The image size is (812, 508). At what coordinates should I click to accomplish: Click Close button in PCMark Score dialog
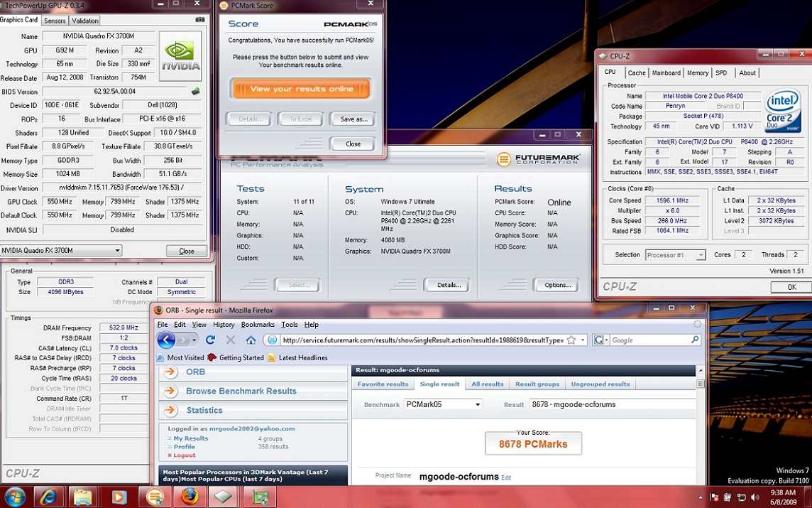[353, 144]
